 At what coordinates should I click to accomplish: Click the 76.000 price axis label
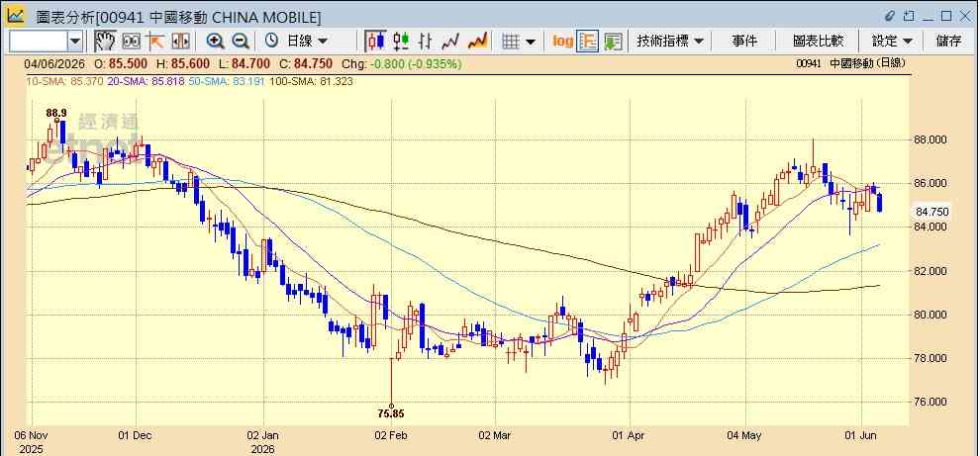pyautogui.click(x=932, y=402)
